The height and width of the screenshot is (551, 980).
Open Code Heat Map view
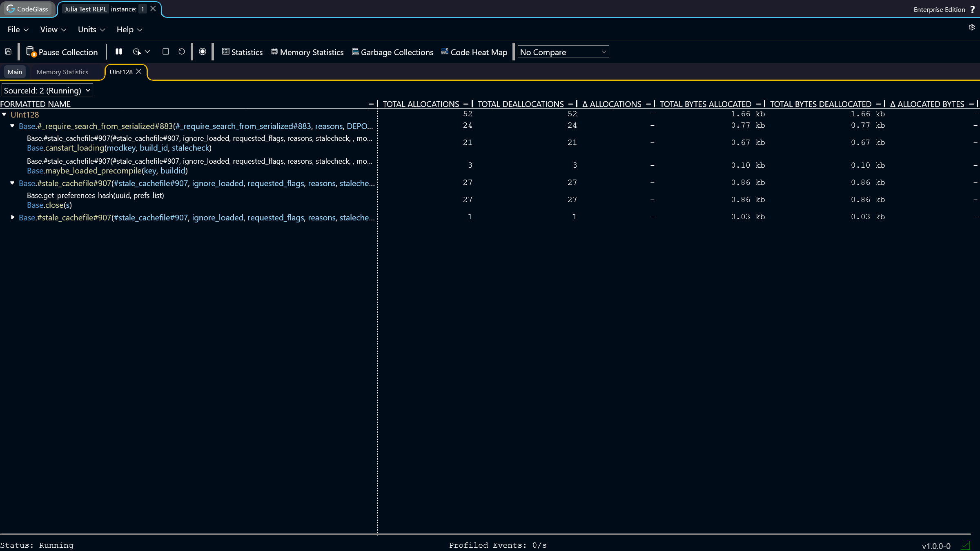point(474,52)
